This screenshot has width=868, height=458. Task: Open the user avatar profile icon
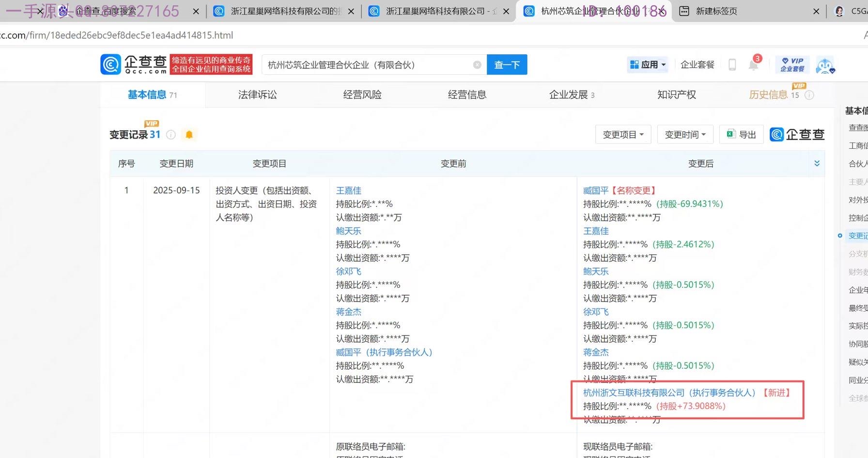click(x=825, y=65)
